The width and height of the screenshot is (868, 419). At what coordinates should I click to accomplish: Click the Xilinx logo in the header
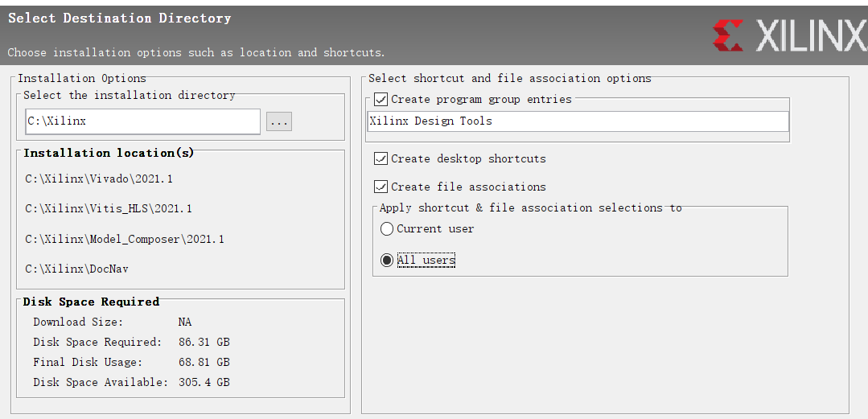pyautogui.click(x=790, y=36)
